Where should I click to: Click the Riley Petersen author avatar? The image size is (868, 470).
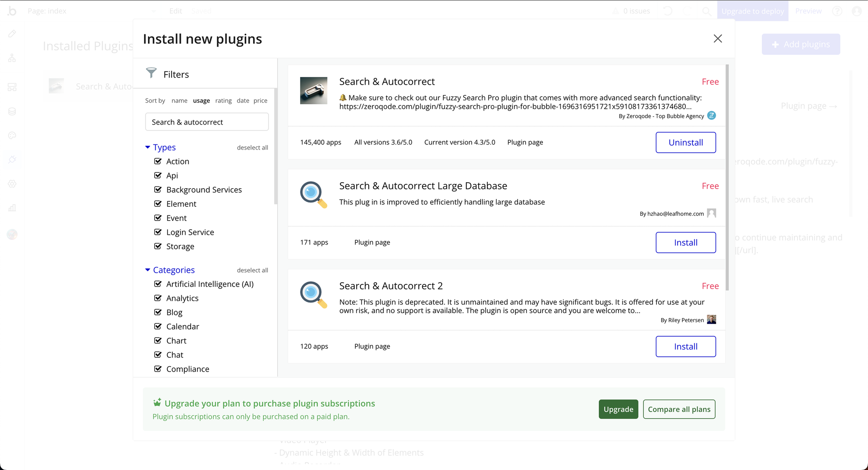tap(712, 320)
